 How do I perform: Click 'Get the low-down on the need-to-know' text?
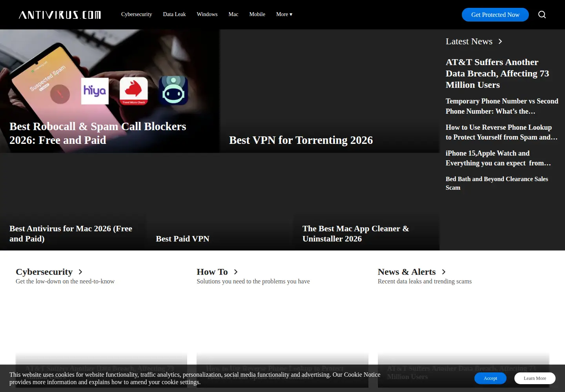pyautogui.click(x=65, y=281)
